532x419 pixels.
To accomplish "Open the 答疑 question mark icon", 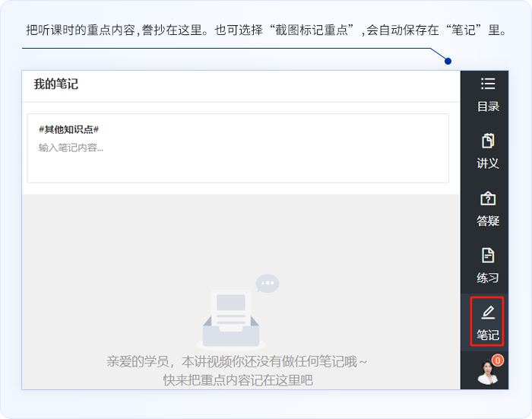I will pyautogui.click(x=488, y=198).
